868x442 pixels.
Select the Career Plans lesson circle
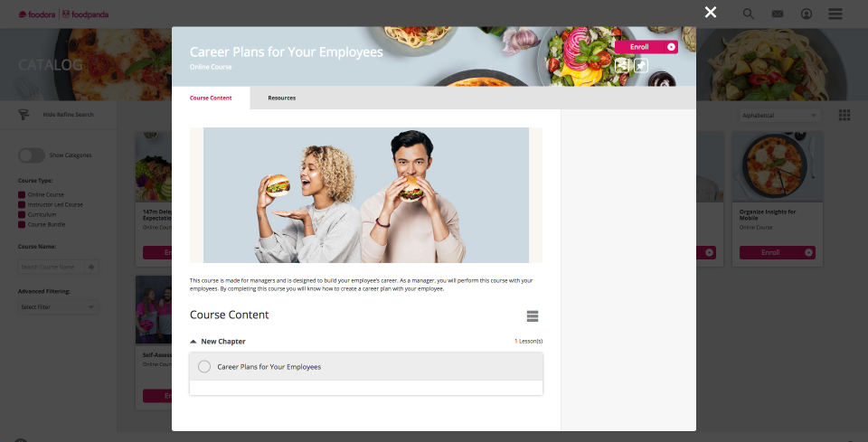(204, 367)
